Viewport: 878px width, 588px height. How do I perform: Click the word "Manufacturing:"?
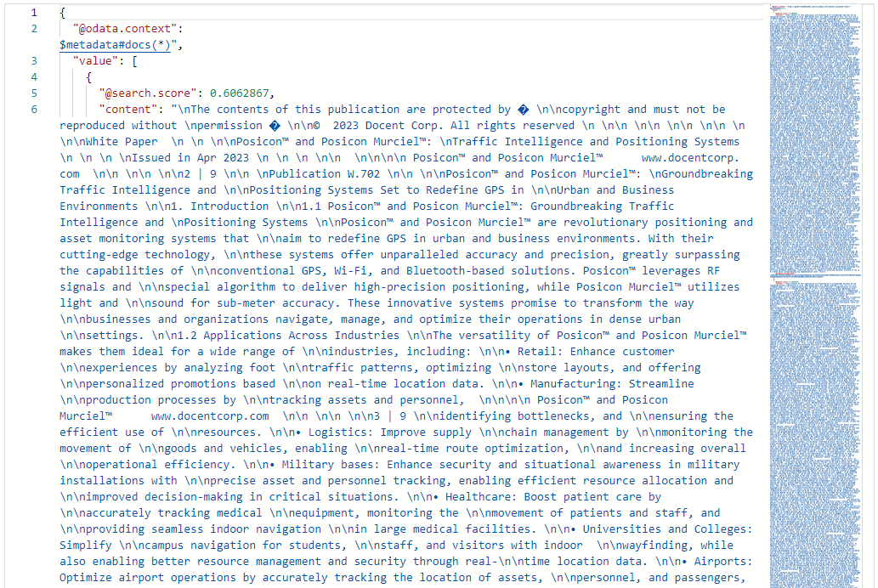click(576, 383)
